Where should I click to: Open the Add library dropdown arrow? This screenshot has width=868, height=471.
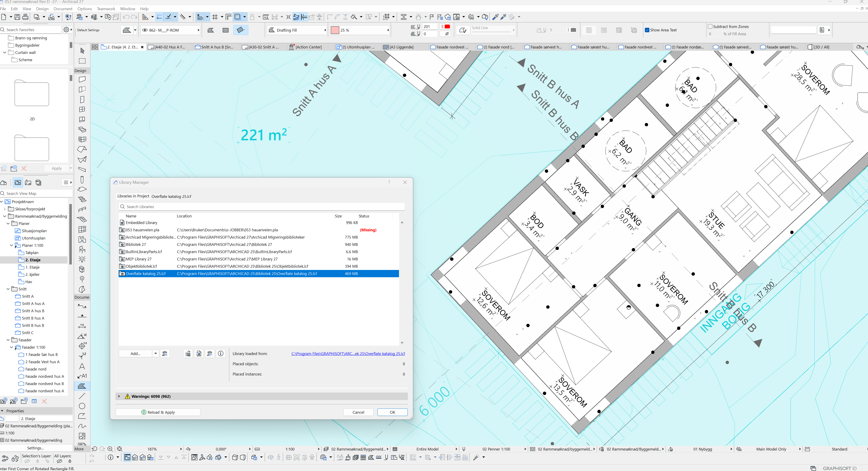pos(155,354)
